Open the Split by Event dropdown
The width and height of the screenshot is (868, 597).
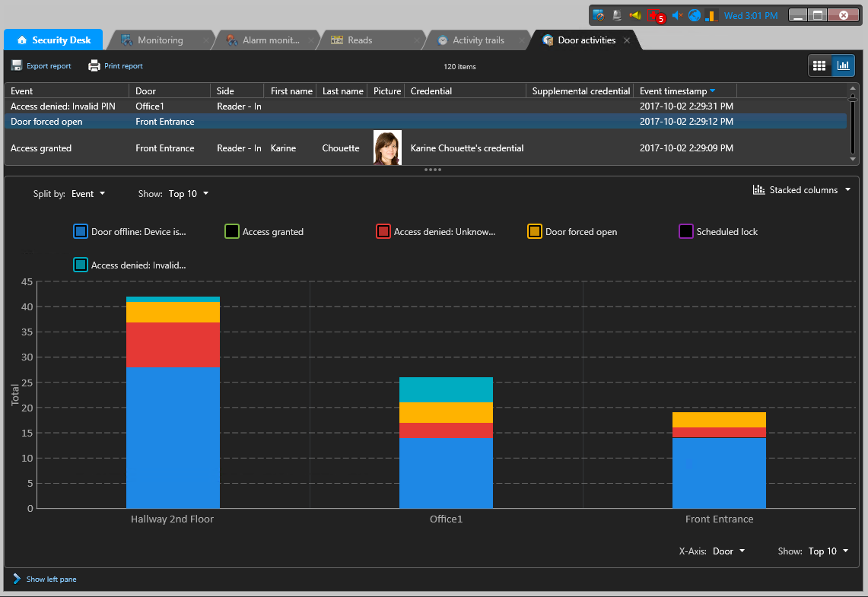point(88,194)
